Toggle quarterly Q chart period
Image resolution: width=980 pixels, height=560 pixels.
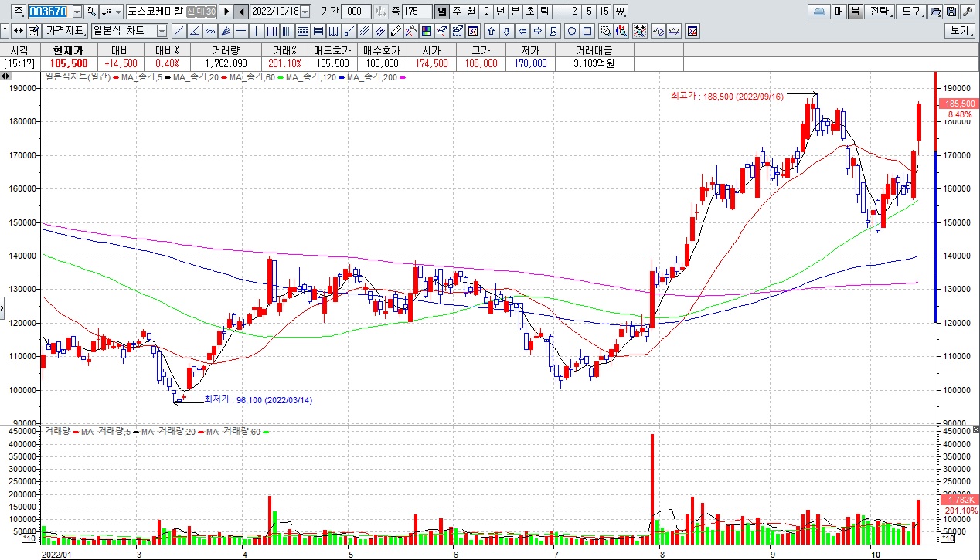point(485,12)
